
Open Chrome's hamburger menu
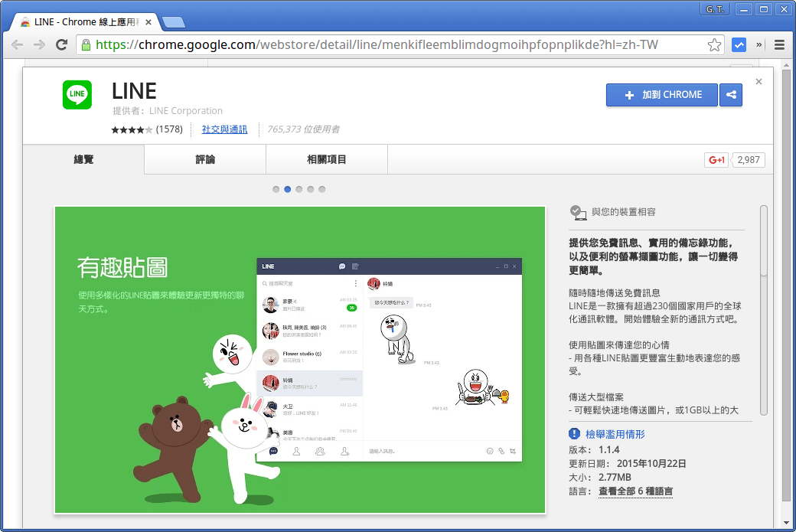[x=781, y=44]
